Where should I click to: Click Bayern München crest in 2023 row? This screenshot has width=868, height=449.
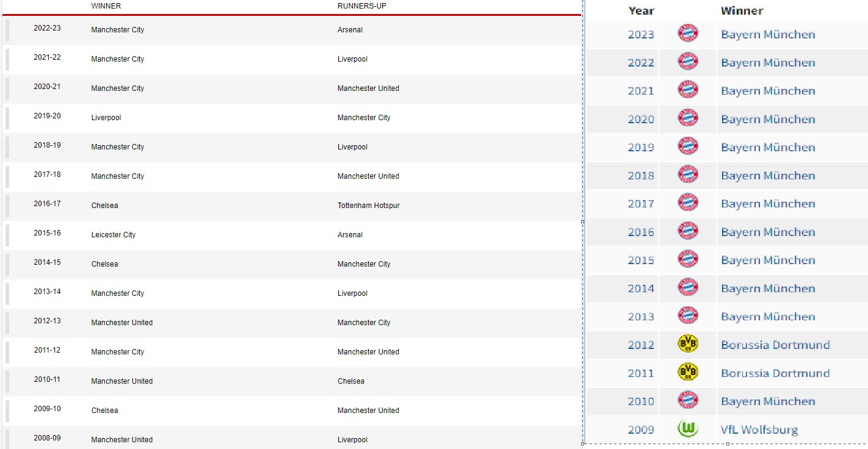687,33
